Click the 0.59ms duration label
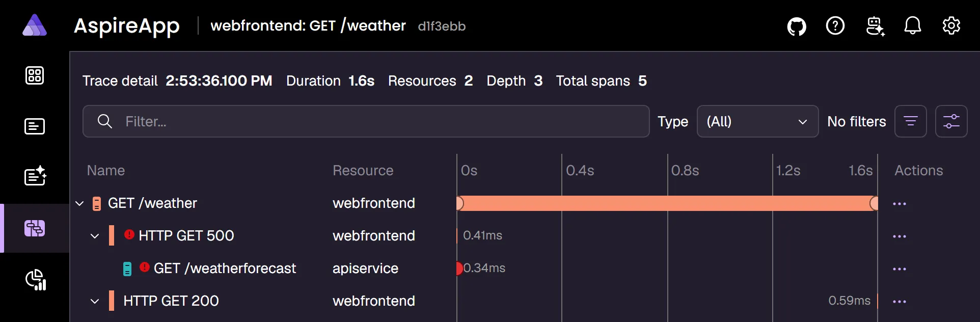Image resolution: width=980 pixels, height=322 pixels. pyautogui.click(x=850, y=301)
